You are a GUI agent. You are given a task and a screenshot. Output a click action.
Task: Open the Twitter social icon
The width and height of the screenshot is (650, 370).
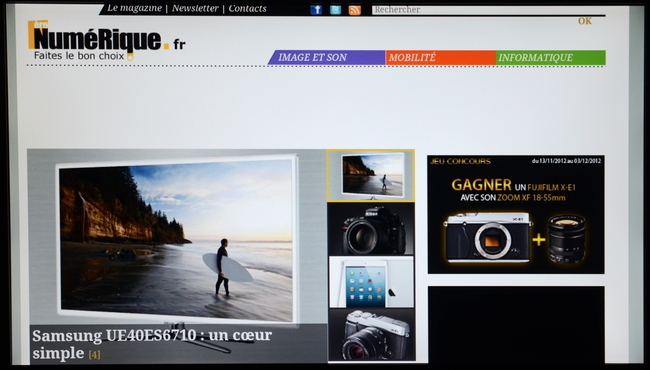[335, 10]
